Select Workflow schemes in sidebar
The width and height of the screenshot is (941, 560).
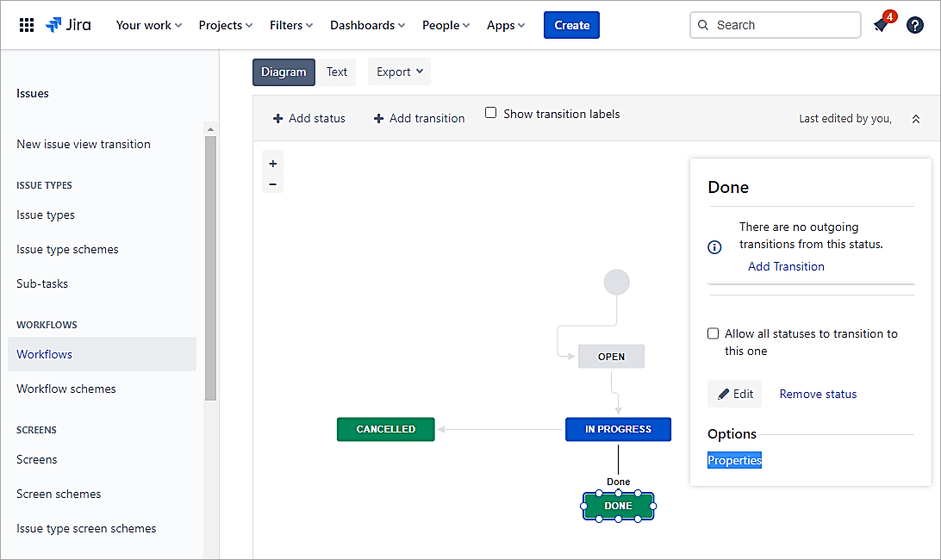[x=66, y=389]
